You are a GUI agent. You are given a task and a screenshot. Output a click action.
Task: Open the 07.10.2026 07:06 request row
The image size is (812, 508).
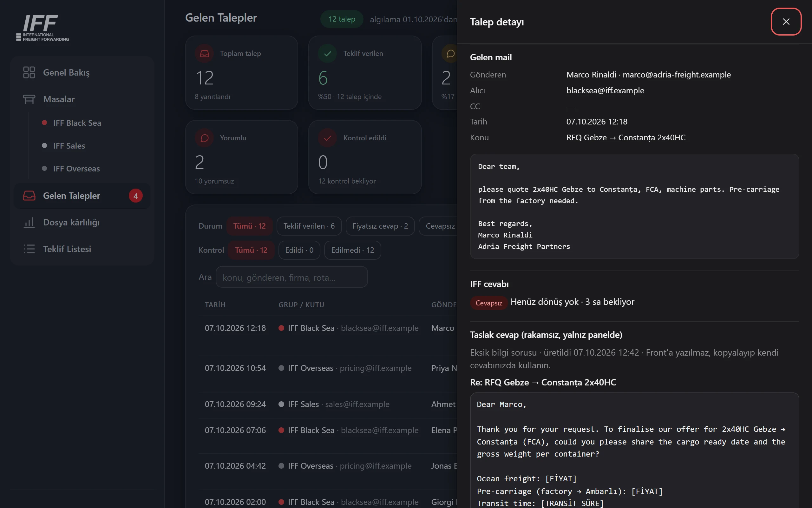point(327,436)
